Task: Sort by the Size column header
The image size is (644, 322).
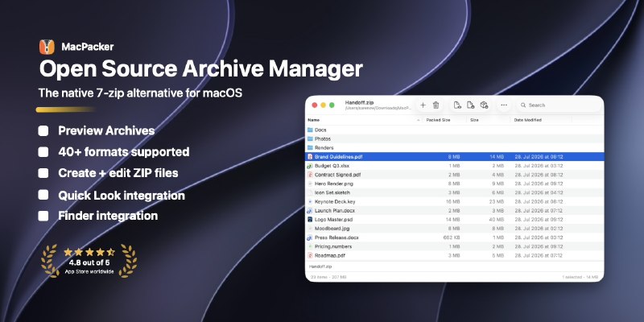Action: (474, 120)
